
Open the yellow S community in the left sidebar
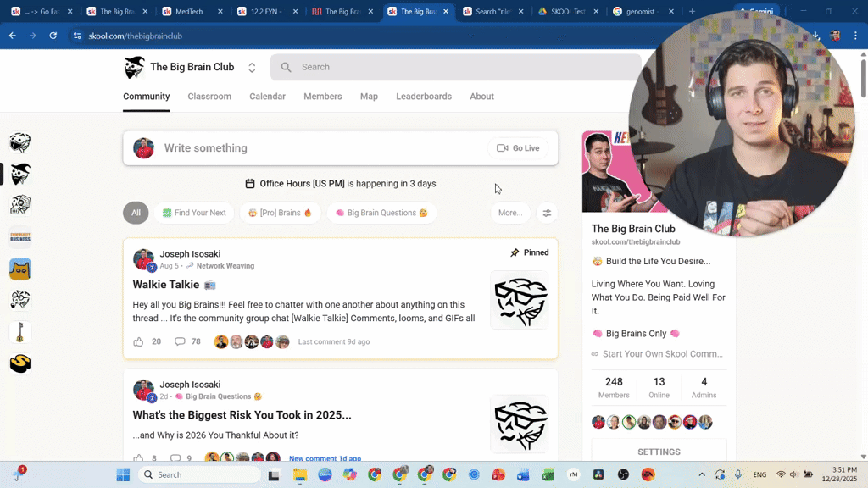[x=20, y=363]
